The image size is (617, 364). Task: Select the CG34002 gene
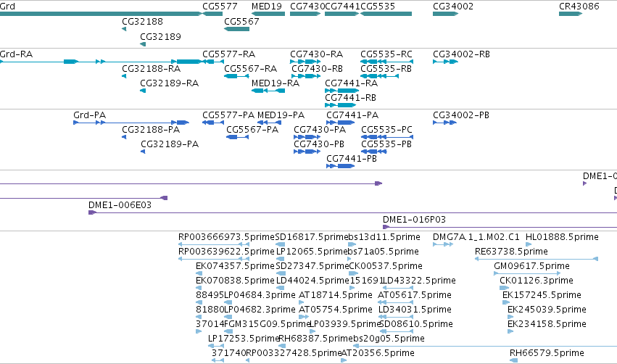pyautogui.click(x=445, y=14)
